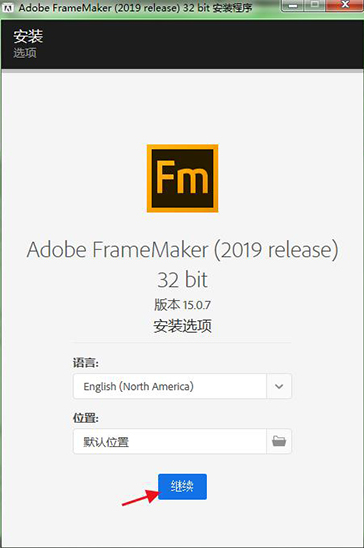Click the 选项 subtitle in header

(x=25, y=53)
